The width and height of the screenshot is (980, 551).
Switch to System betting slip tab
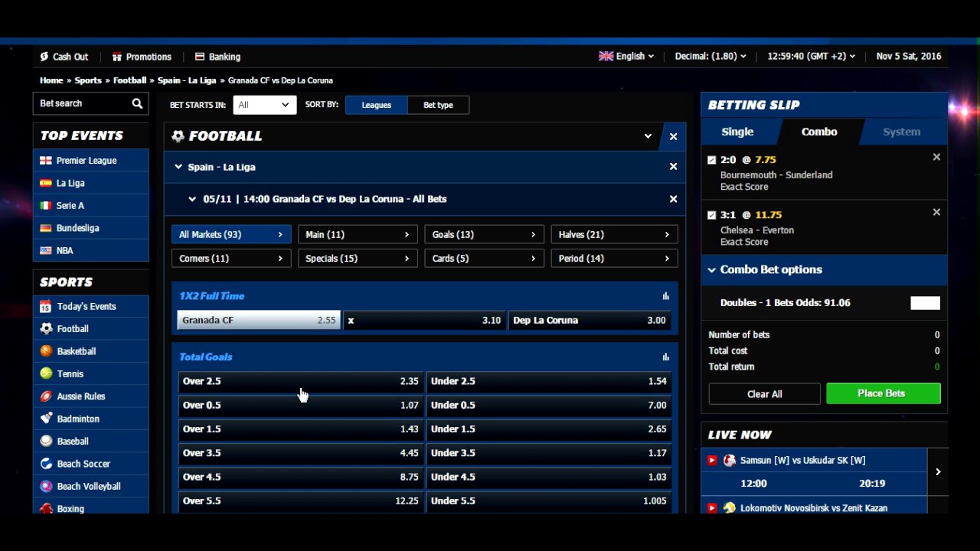click(x=902, y=132)
